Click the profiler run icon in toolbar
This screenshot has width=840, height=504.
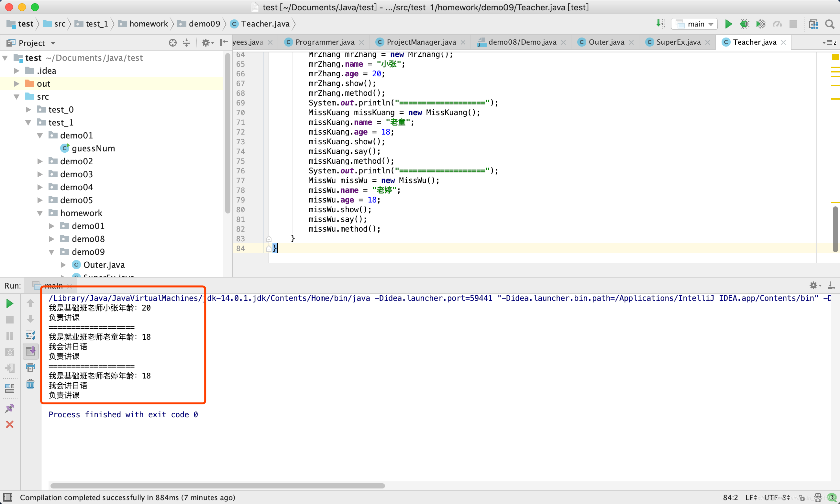[777, 24]
